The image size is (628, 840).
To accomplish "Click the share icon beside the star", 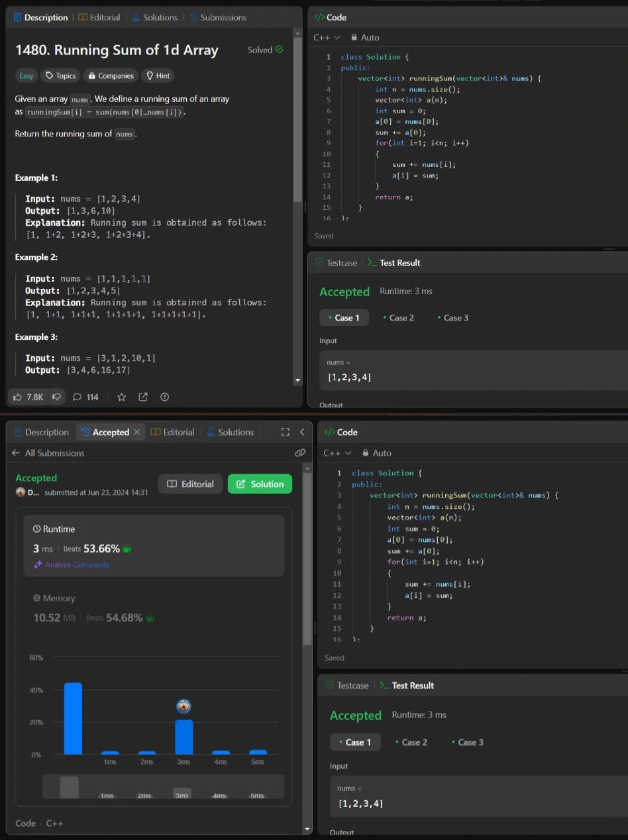I will [143, 397].
